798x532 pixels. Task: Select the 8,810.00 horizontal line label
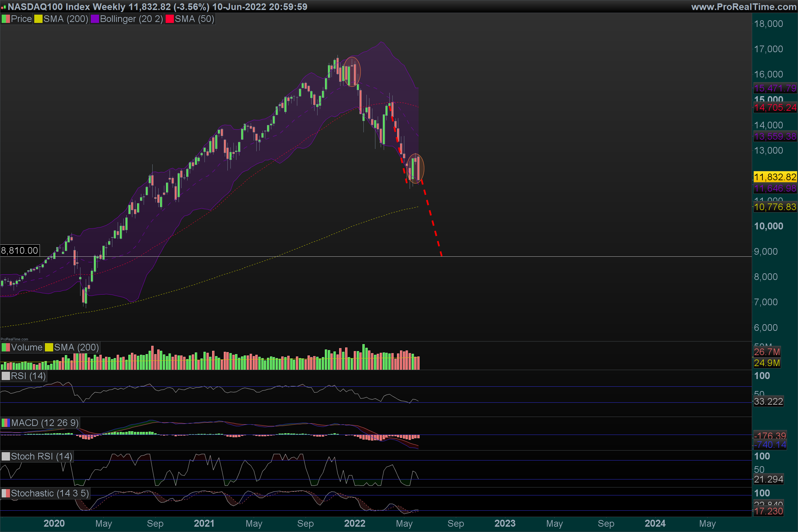click(x=20, y=250)
